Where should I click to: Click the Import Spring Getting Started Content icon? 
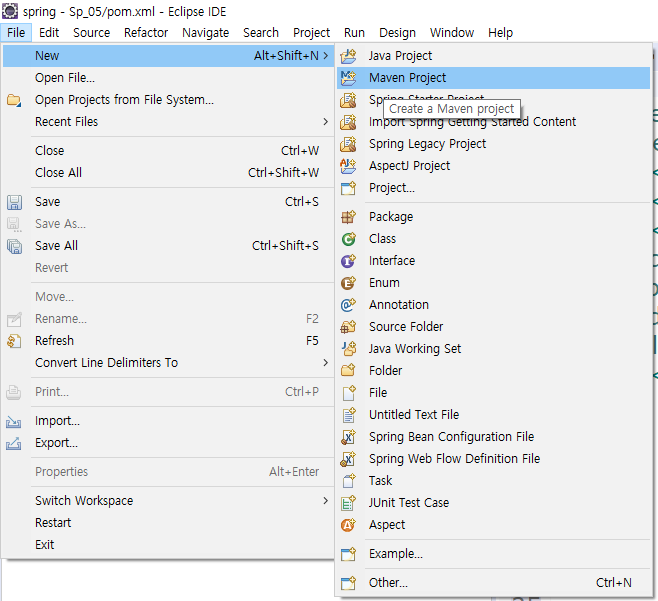[348, 122]
